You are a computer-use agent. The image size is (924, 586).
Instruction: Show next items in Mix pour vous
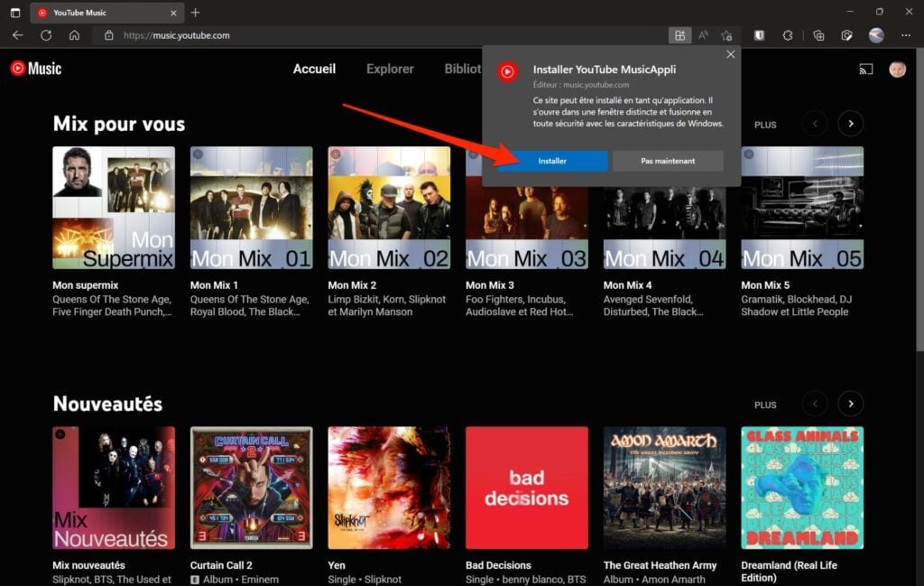[850, 124]
